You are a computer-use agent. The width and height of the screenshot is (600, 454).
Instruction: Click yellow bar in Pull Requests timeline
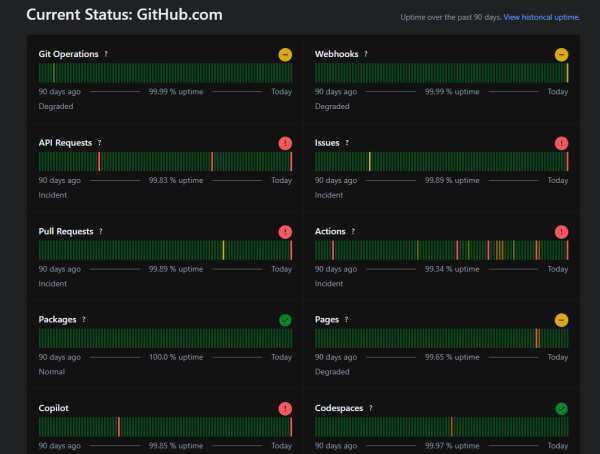coord(223,250)
